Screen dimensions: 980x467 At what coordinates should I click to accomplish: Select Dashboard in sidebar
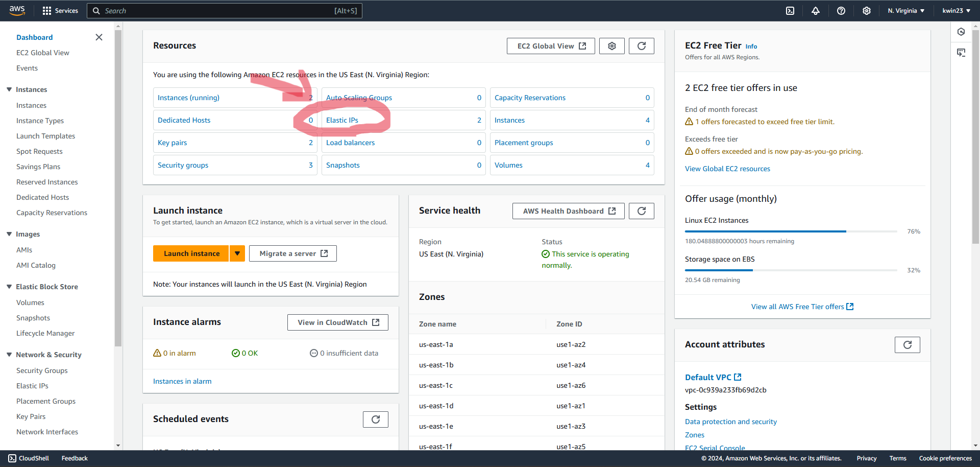[34, 37]
